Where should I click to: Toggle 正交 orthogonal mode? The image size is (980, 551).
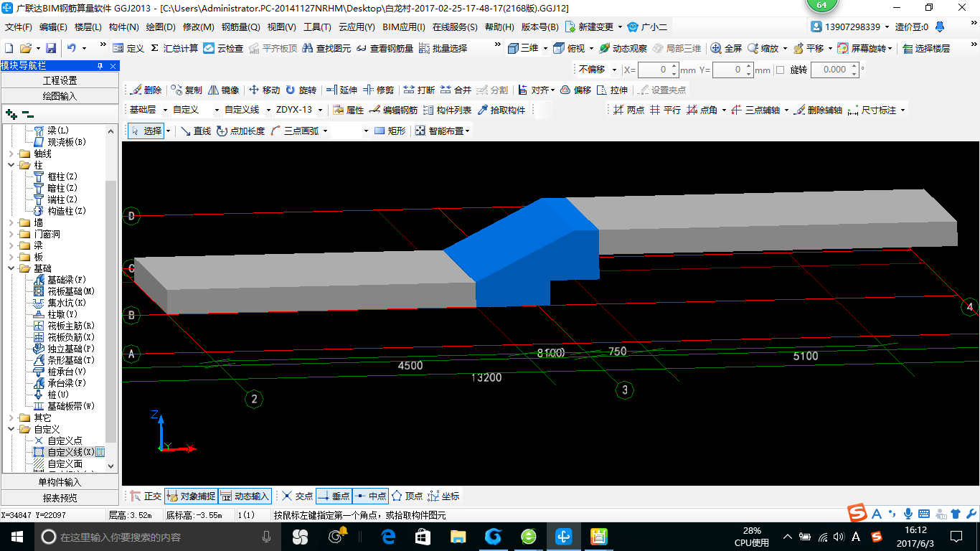(146, 496)
